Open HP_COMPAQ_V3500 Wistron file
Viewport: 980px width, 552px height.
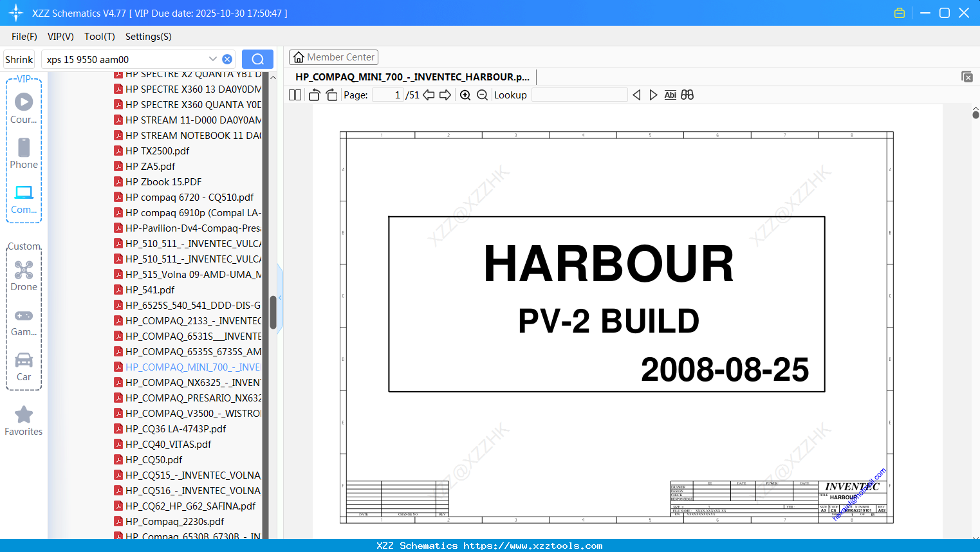[187, 413]
